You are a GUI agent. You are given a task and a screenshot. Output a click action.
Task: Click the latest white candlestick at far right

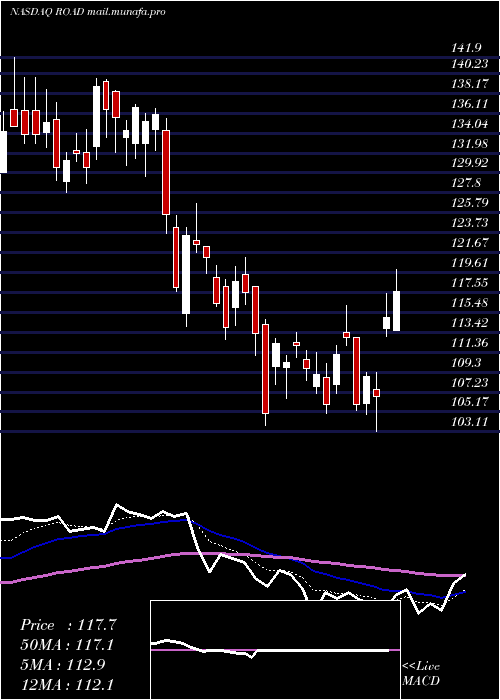point(396,311)
